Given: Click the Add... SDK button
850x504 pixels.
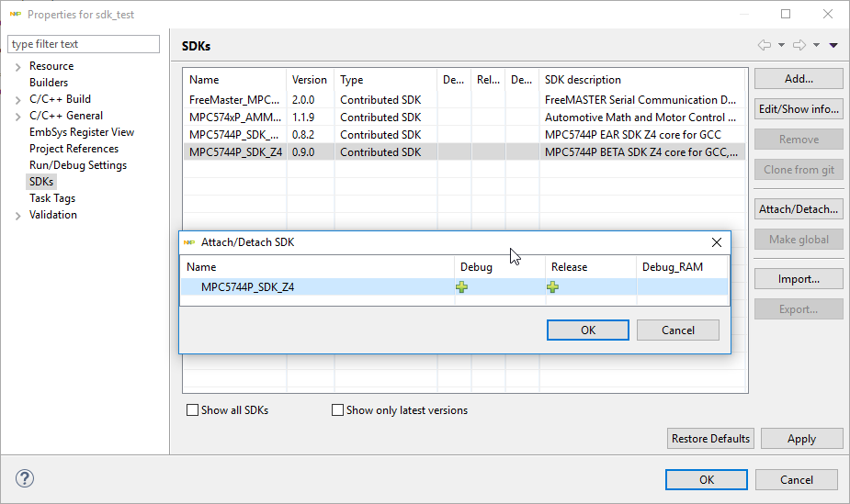Looking at the screenshot, I should tap(799, 79).
